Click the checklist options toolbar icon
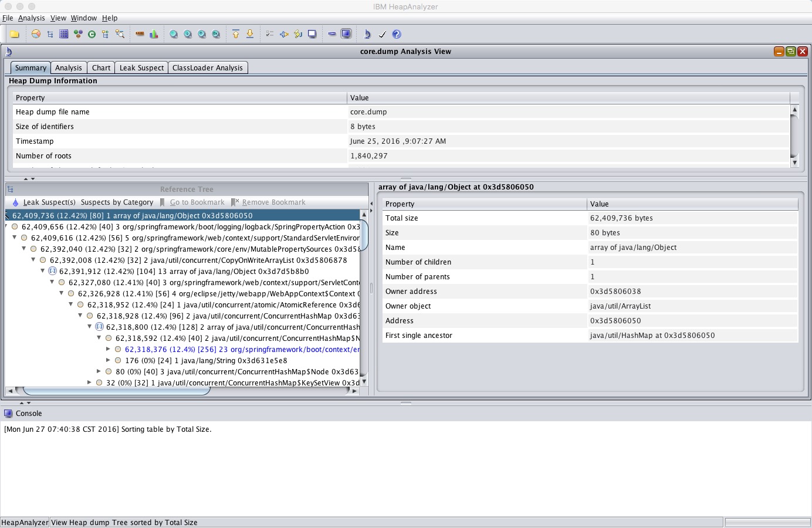 click(270, 34)
